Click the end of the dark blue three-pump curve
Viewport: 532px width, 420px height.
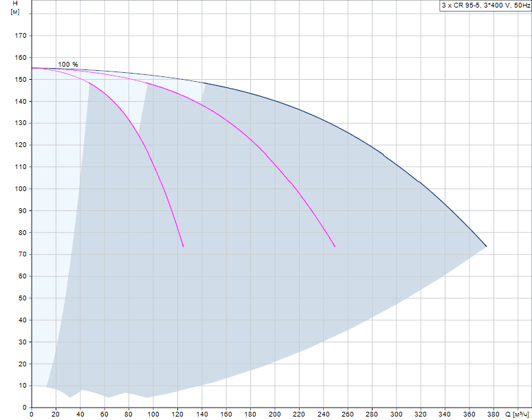[486, 246]
